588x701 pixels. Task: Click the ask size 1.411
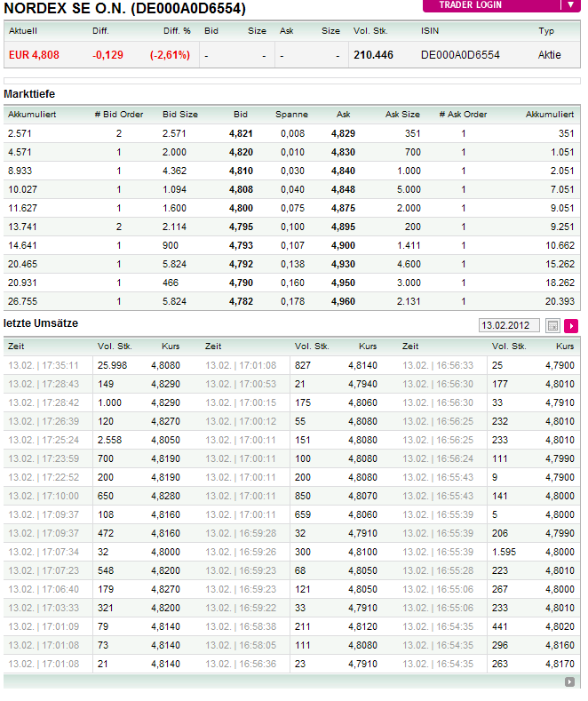[409, 245]
